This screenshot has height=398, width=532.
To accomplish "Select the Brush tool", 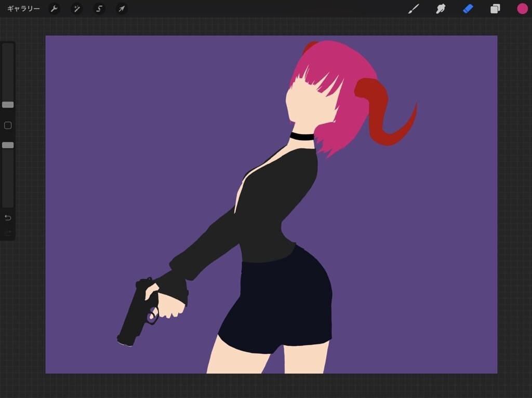I will pyautogui.click(x=414, y=9).
